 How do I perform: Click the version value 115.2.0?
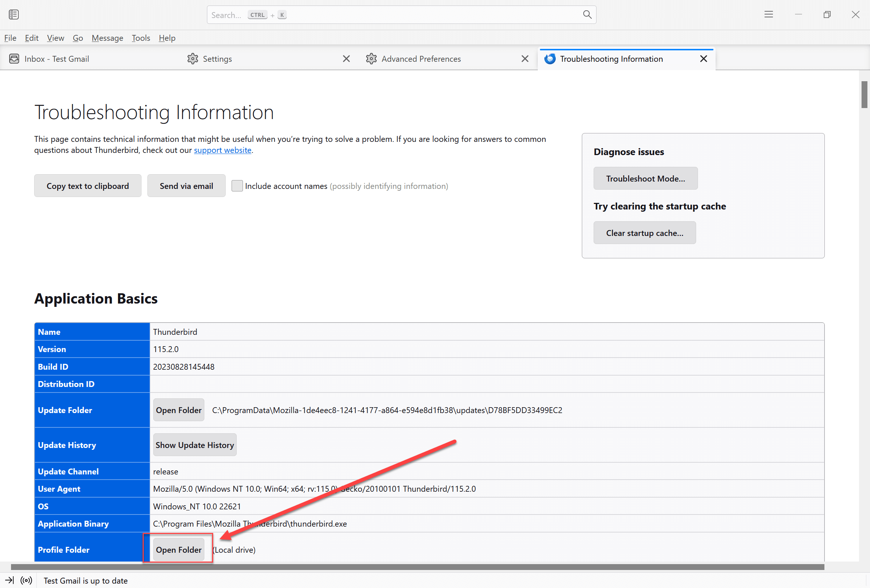coord(165,349)
